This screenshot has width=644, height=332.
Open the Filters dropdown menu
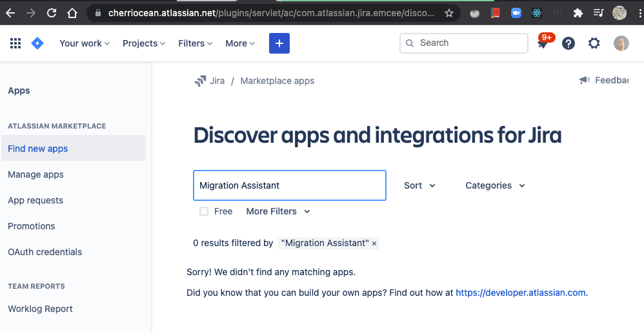[x=195, y=43]
